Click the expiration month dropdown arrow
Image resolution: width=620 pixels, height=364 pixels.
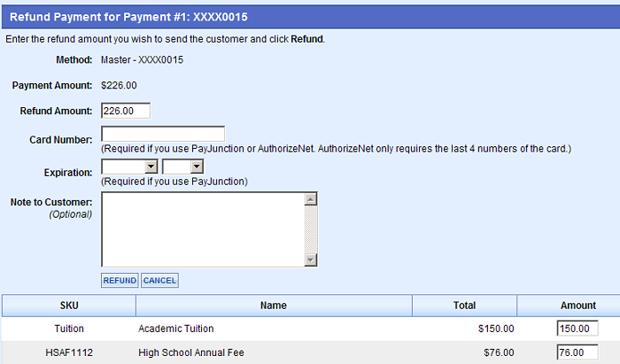click(151, 166)
